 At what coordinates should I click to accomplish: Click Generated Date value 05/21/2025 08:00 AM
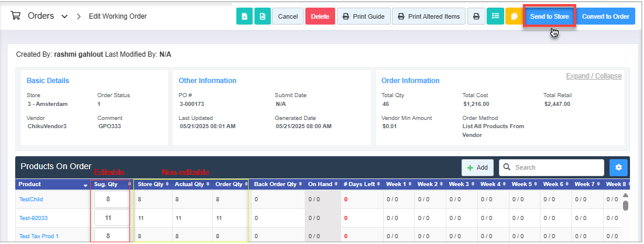pyautogui.click(x=304, y=126)
